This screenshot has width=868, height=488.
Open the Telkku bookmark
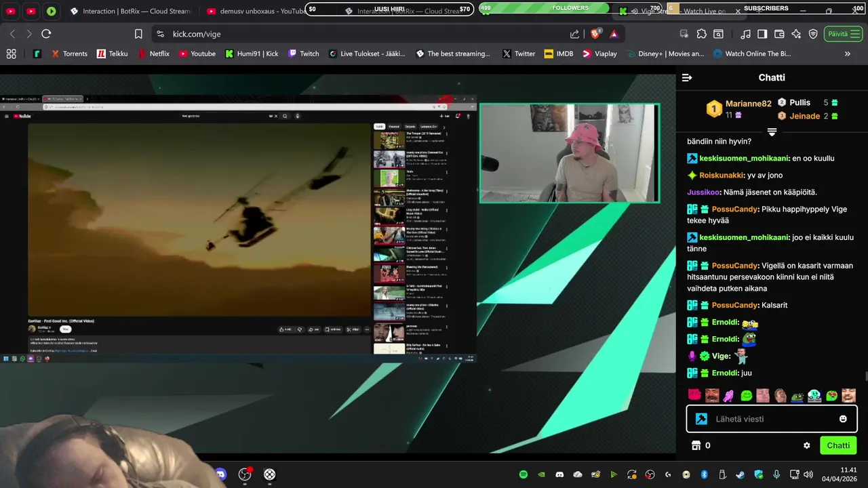(x=112, y=54)
